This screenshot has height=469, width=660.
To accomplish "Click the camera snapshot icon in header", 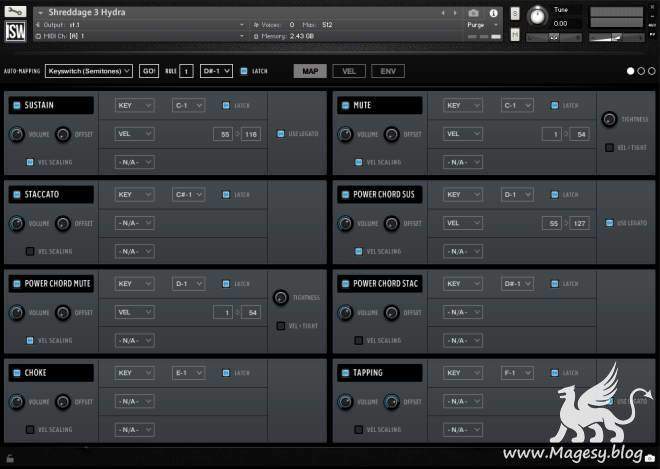I will coord(473,13).
